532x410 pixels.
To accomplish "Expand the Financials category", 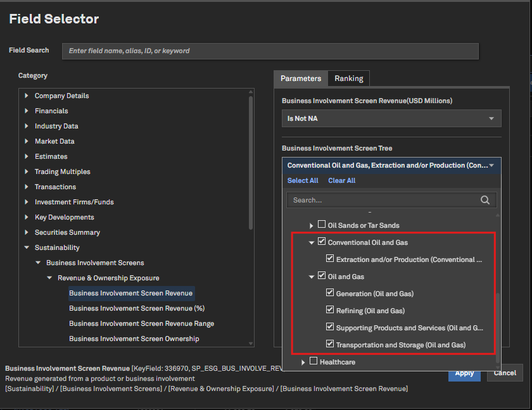I will click(27, 111).
